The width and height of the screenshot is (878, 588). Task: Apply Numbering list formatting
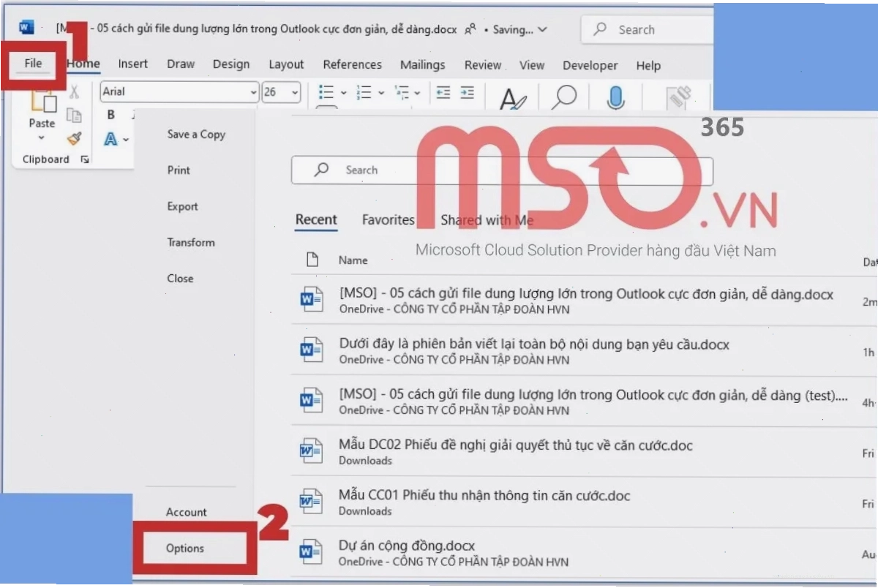pos(364,93)
